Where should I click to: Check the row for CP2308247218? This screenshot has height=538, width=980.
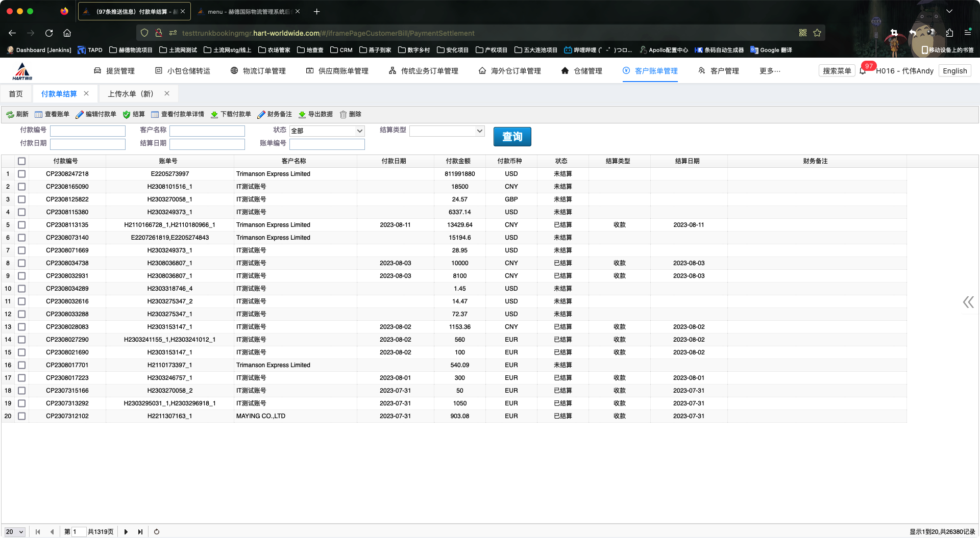pos(21,174)
